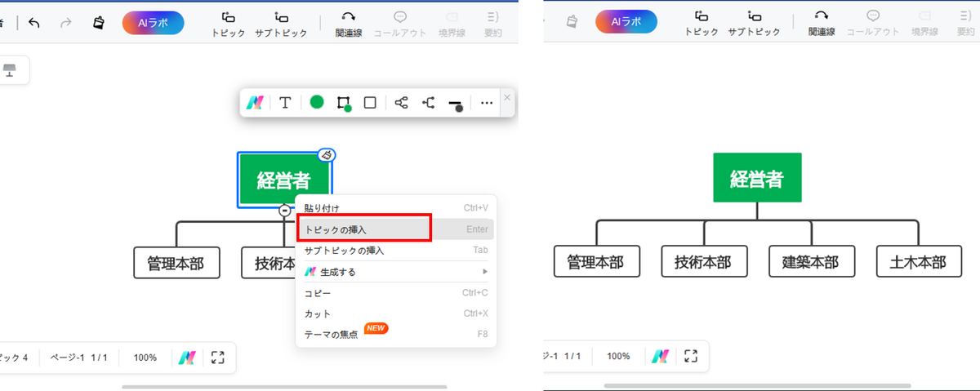Viewport: 980px width, 391px height.
Task: Start presentation mode via the screen icon
Action: (10, 70)
